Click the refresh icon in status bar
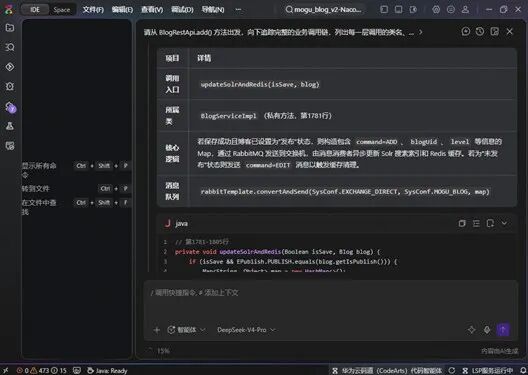 click(452, 371)
